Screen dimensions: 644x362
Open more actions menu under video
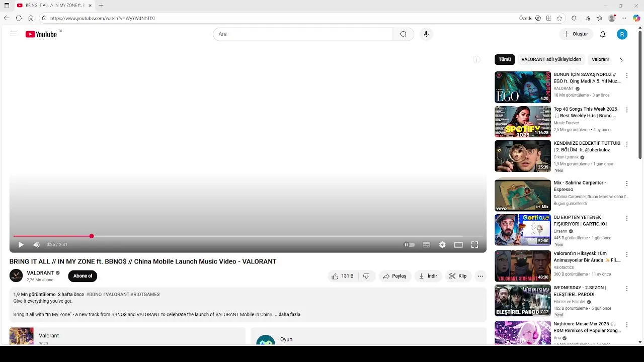tap(480, 276)
